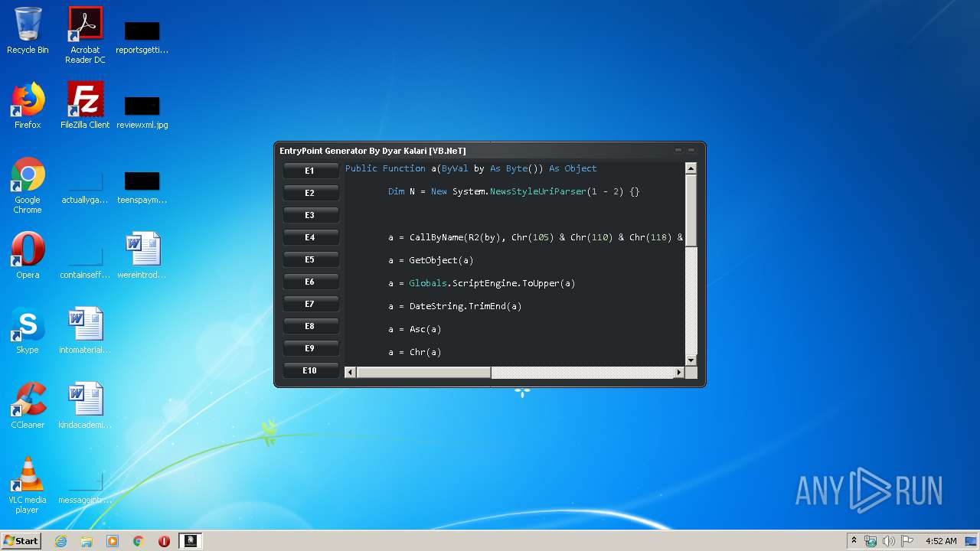Select the Recycle Bin desktop icon
The height and width of the screenshot is (551, 980).
(x=28, y=31)
